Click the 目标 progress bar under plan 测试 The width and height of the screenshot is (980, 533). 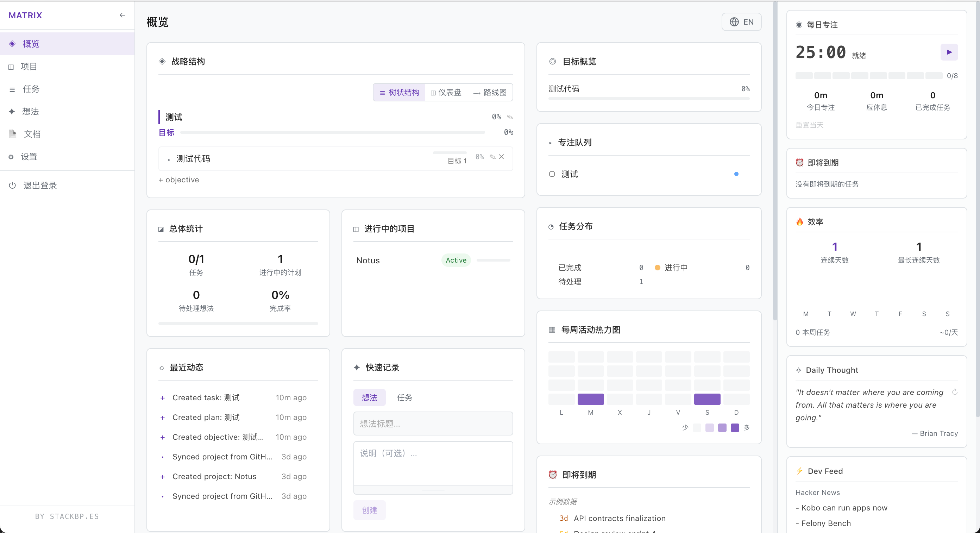pos(333,132)
